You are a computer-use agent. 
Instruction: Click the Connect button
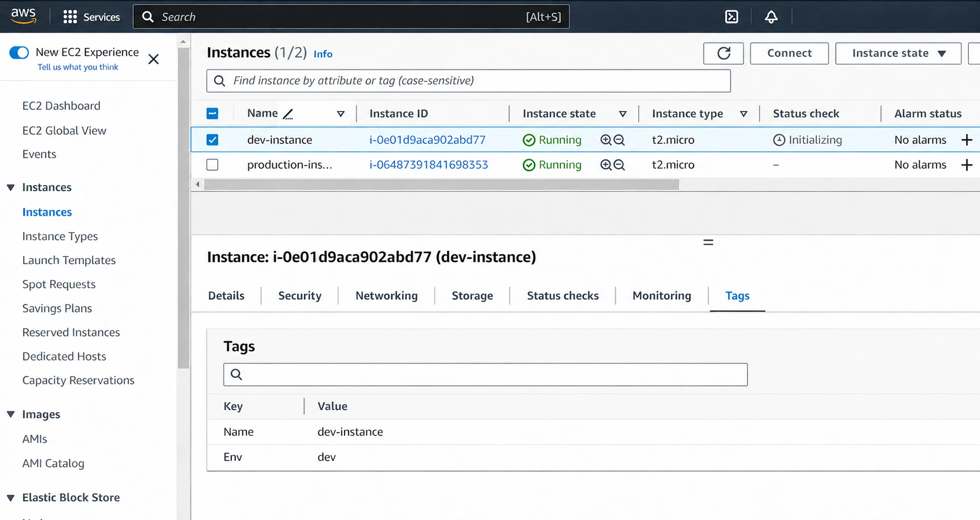[789, 53]
